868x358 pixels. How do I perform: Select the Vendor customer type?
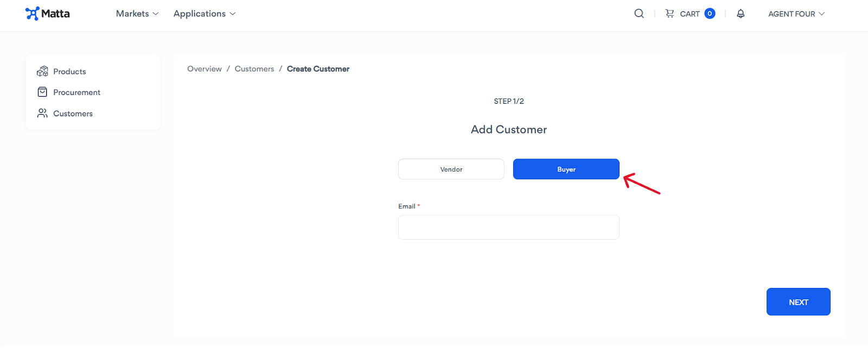[x=451, y=169]
